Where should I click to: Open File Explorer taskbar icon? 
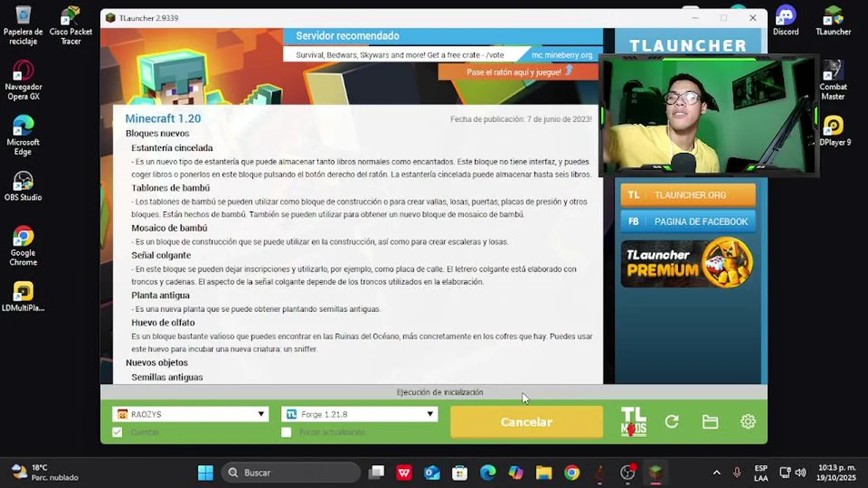(544, 472)
